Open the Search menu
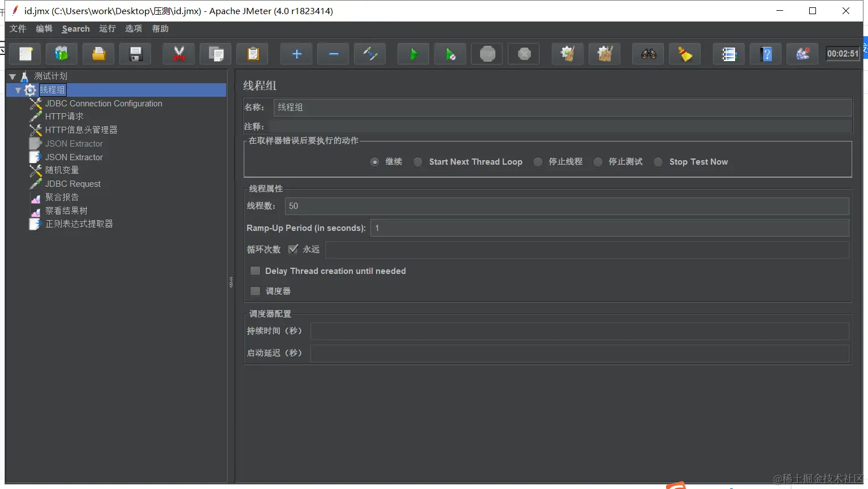This screenshot has height=489, width=868. tap(76, 29)
